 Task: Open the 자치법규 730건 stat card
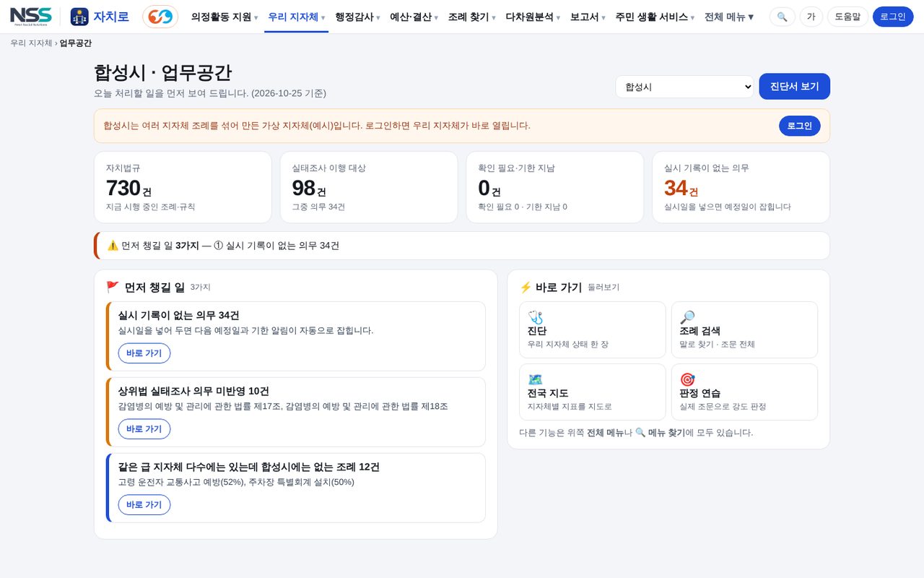coord(183,187)
